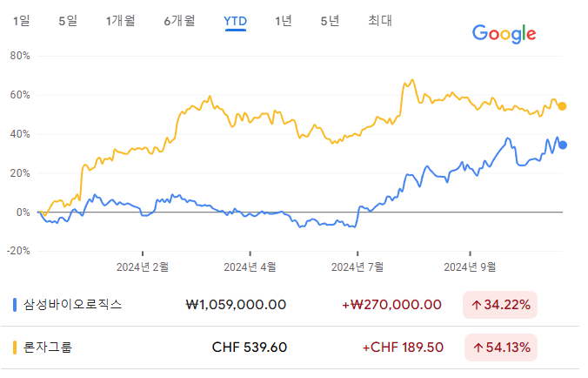Click the 40% axis label
Viewport: 588px width, 378px height.
coord(20,134)
